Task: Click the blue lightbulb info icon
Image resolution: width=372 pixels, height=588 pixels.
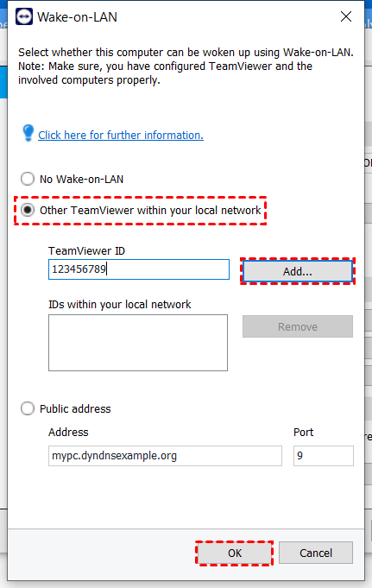Action: coord(28,133)
